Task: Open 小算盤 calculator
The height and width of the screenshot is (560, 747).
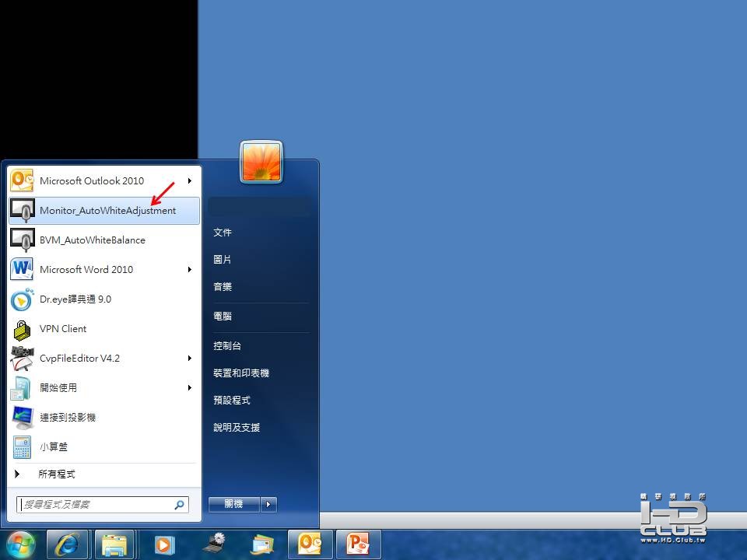Action: (x=104, y=446)
